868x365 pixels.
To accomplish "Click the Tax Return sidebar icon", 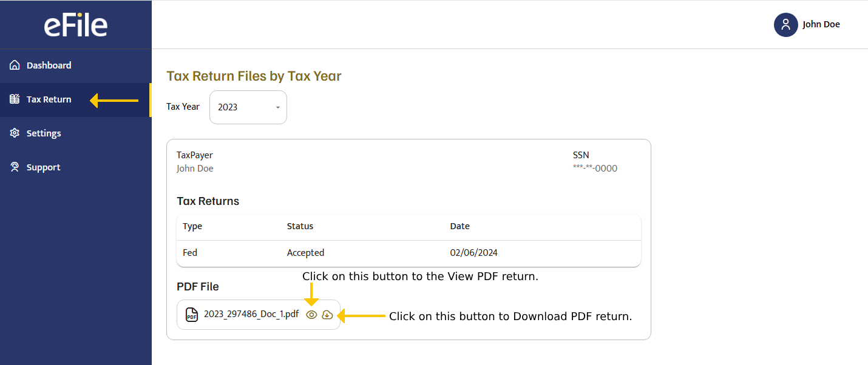I will [x=15, y=99].
